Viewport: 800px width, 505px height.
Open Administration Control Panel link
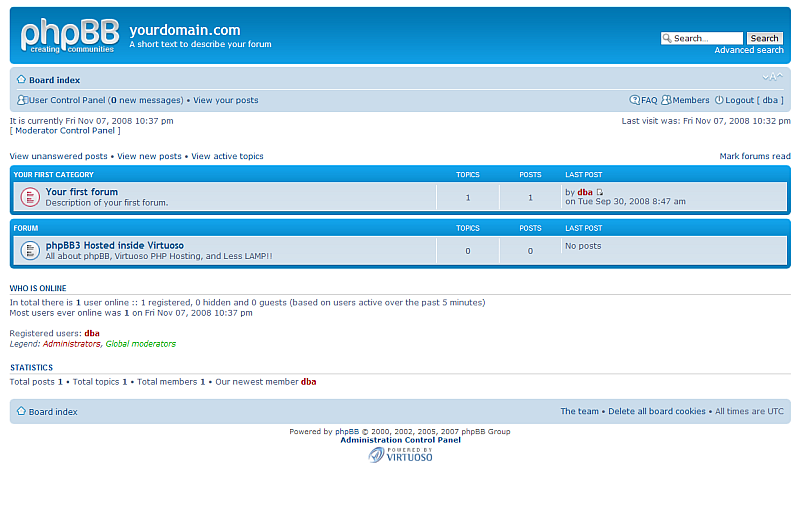[400, 440]
